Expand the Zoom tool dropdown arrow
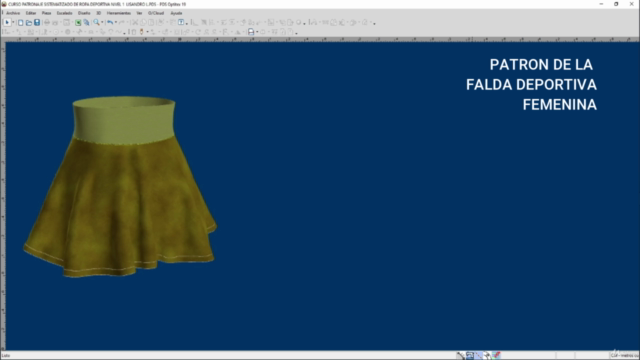Viewport: 640px width, 360px height. 102,22
